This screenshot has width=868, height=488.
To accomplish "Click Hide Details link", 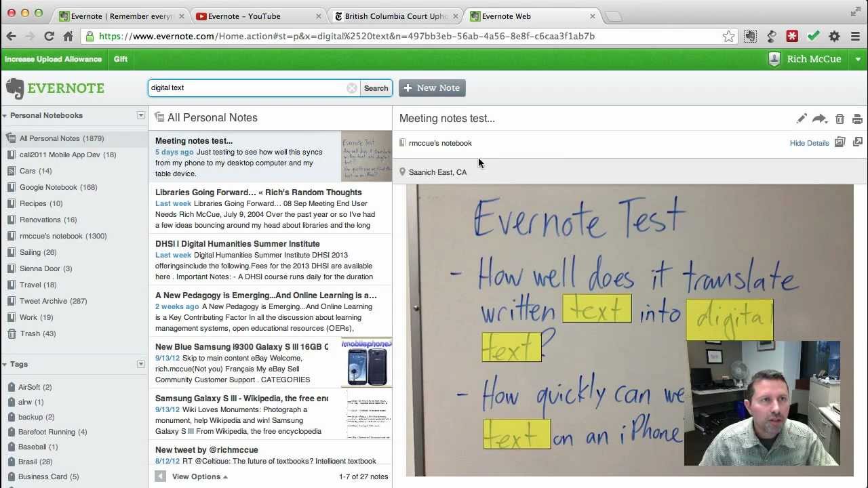I will (x=809, y=143).
